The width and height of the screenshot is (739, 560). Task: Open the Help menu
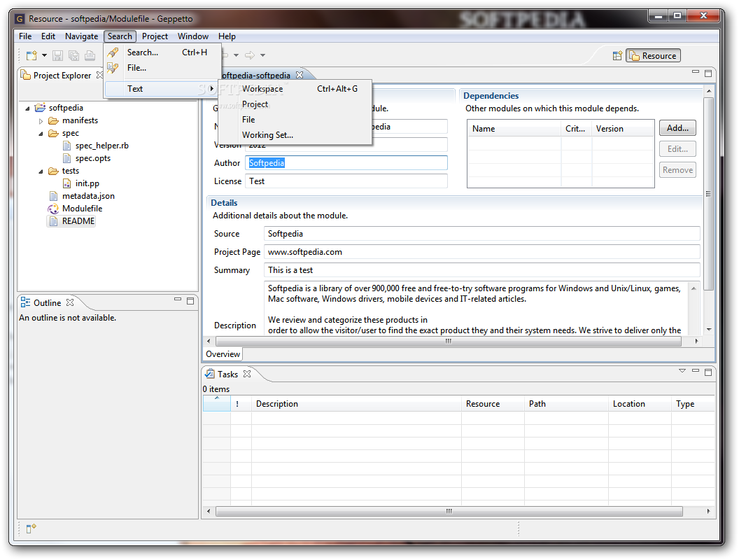point(227,36)
